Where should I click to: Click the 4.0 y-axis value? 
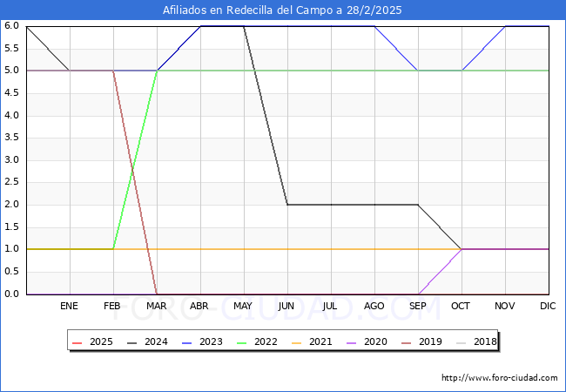11,116
